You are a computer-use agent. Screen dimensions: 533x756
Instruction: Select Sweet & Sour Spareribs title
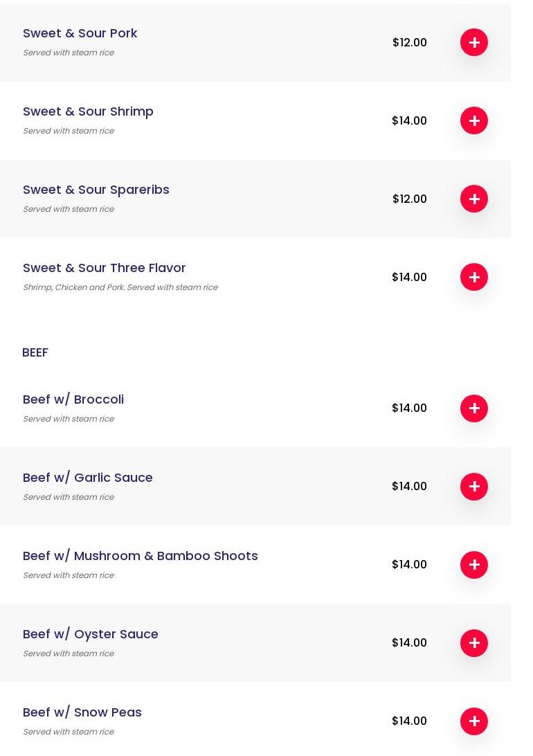click(96, 190)
